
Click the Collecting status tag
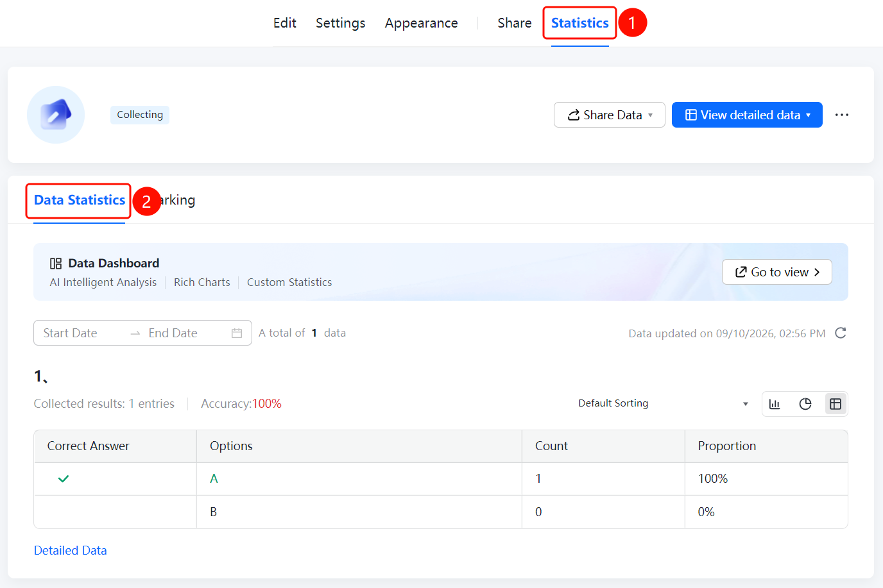tap(140, 115)
